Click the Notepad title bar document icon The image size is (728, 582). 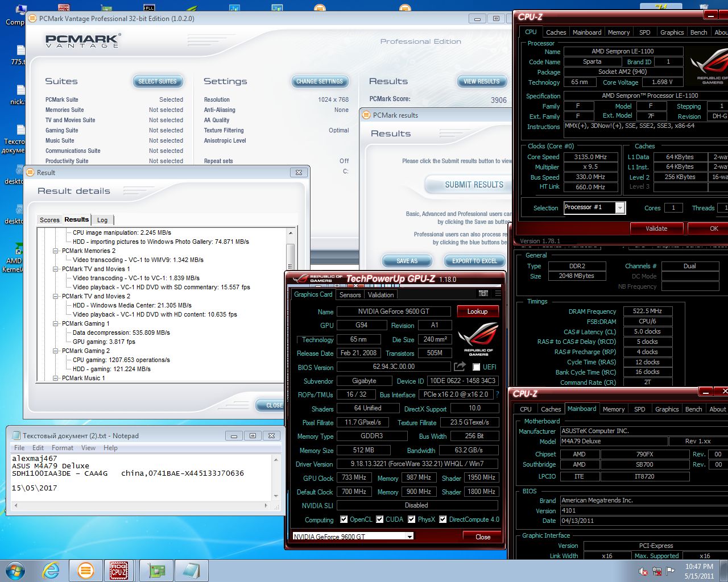[x=15, y=435]
